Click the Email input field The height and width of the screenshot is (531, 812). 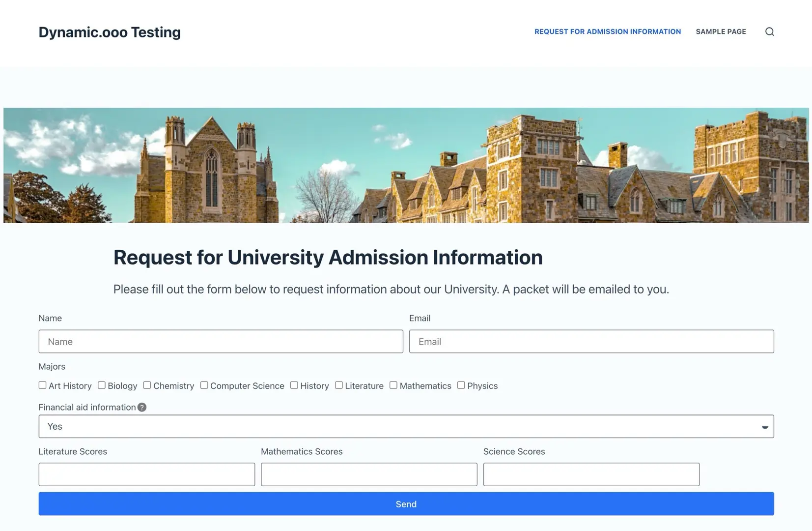[591, 341]
